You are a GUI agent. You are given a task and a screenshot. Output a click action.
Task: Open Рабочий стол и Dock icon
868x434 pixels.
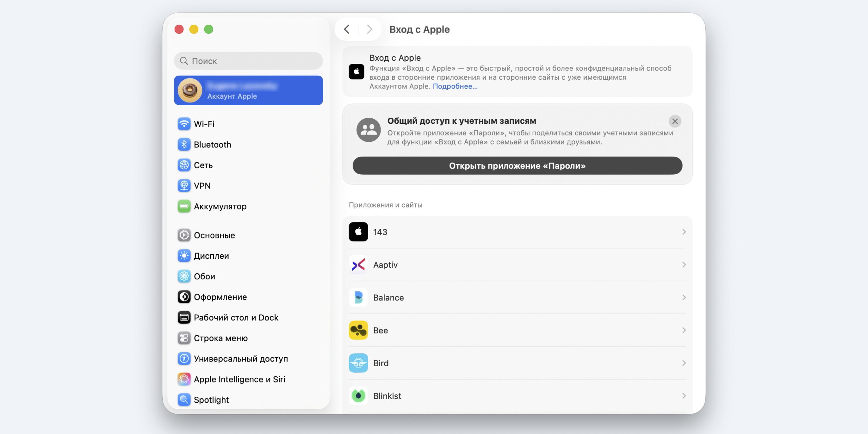(184, 318)
